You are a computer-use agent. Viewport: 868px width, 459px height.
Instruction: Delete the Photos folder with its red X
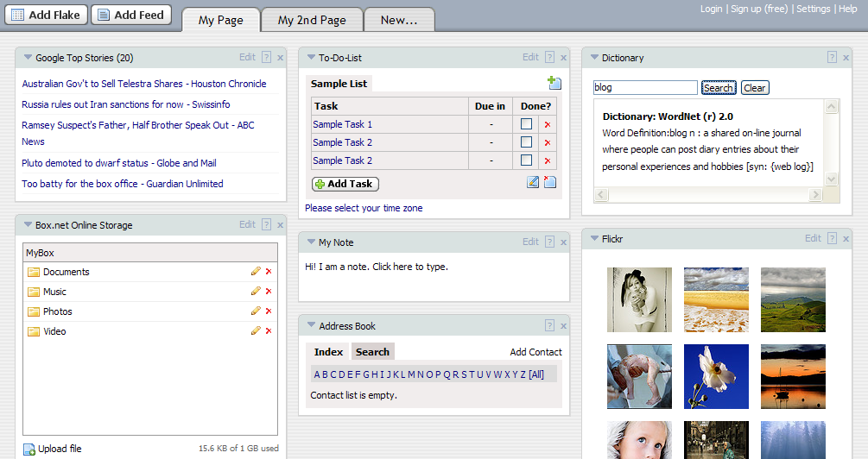pyautogui.click(x=269, y=311)
